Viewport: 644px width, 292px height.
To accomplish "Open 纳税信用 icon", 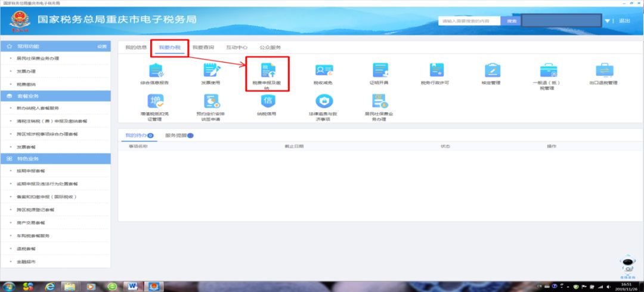I will tap(267, 102).
